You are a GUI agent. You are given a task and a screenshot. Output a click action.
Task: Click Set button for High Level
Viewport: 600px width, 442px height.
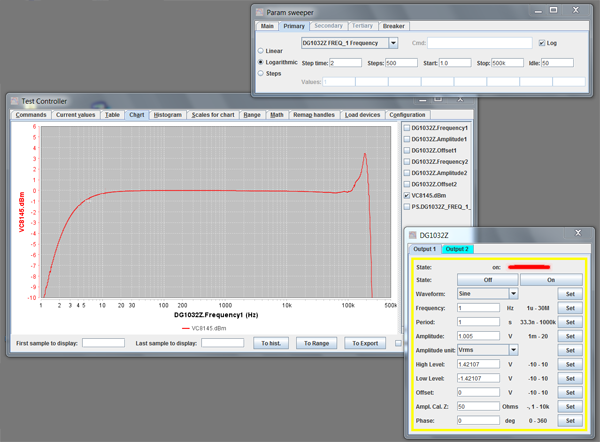570,364
